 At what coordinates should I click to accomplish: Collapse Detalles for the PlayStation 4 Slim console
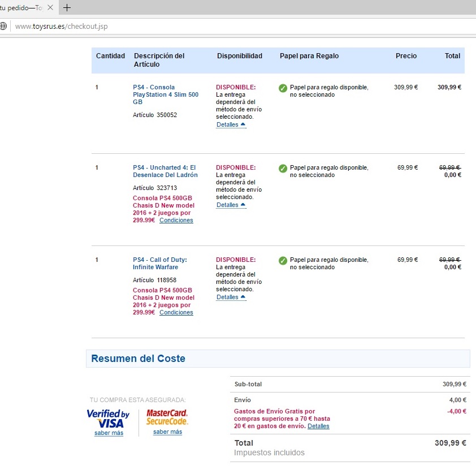231,124
